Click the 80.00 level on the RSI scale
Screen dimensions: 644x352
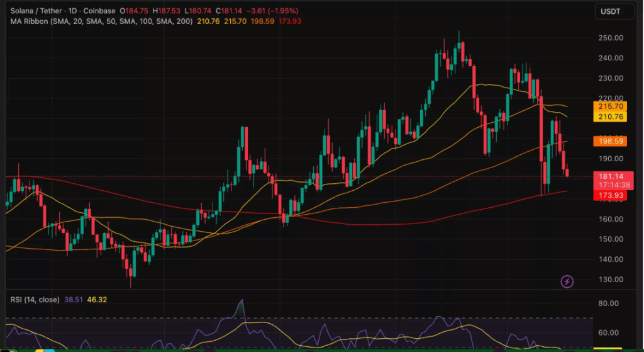point(609,304)
